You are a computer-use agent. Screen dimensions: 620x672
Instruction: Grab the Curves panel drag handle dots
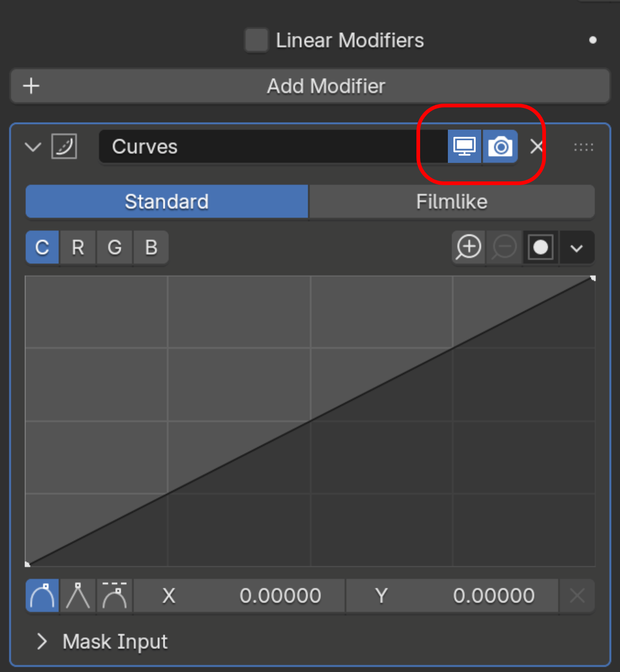[x=583, y=147]
